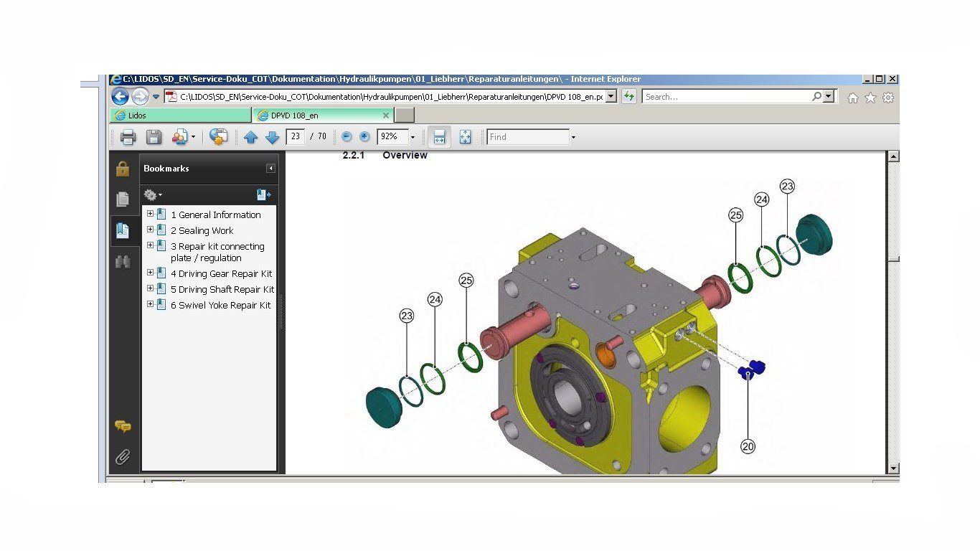This screenshot has height=551, width=980.
Task: Select the DPVD 108_en tab
Action: click(323, 115)
